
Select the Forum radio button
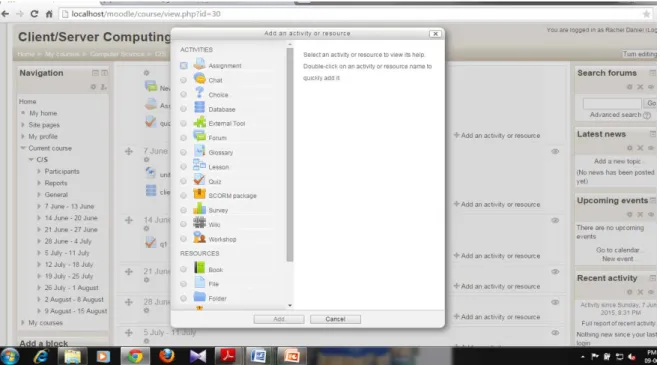click(x=184, y=138)
